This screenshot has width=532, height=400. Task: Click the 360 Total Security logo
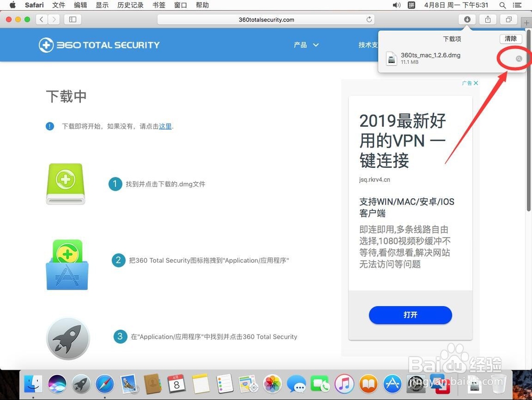[99, 45]
